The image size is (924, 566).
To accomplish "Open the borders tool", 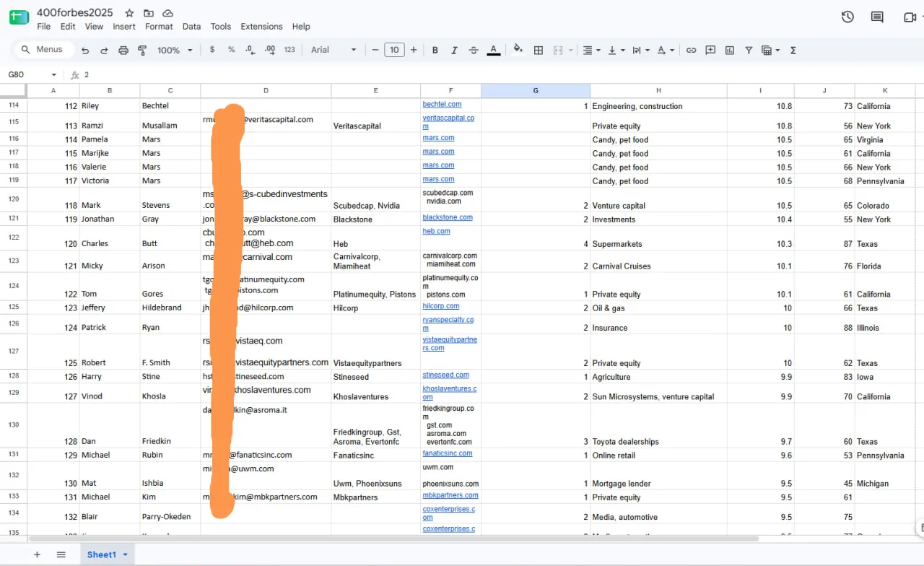I will click(539, 50).
